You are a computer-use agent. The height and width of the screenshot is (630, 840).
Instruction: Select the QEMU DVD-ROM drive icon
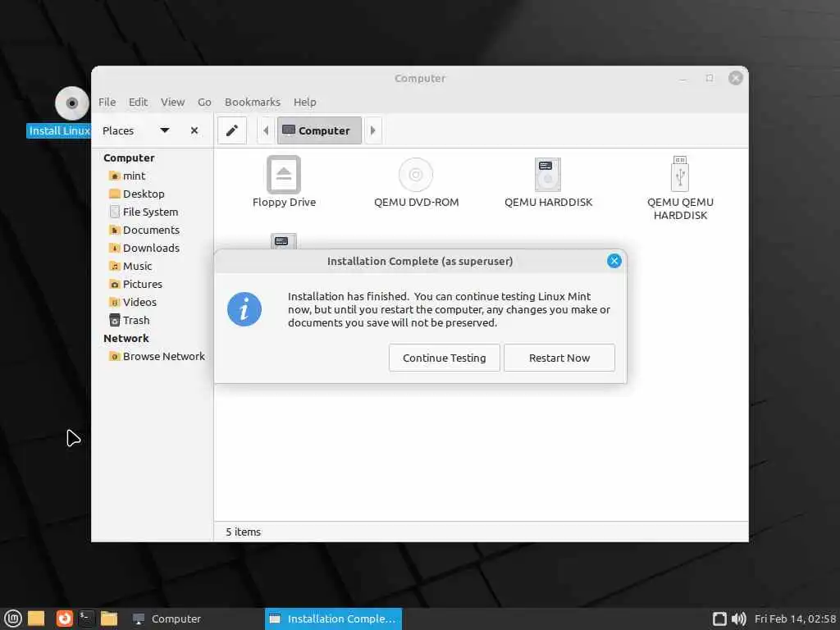pos(416,175)
